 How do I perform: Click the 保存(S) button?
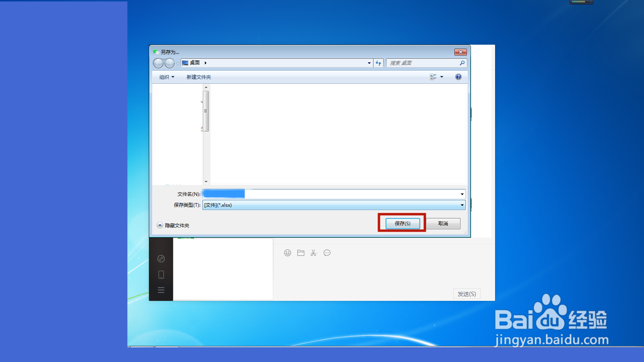pos(402,224)
